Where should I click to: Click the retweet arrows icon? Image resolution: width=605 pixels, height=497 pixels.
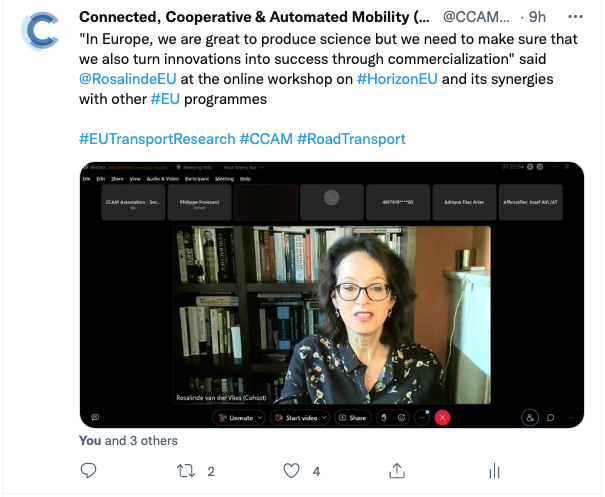(186, 471)
